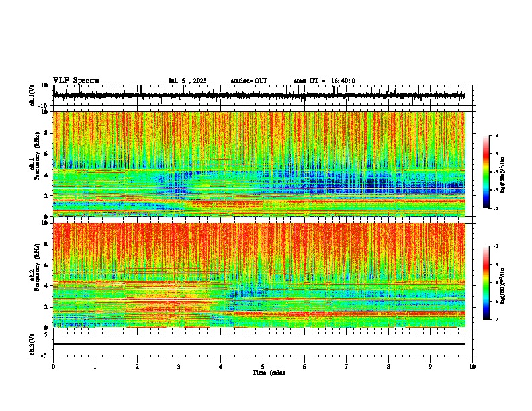Click the ch.1 PSD color scale bar
This screenshot has width=532, height=411.
[x=486, y=172]
